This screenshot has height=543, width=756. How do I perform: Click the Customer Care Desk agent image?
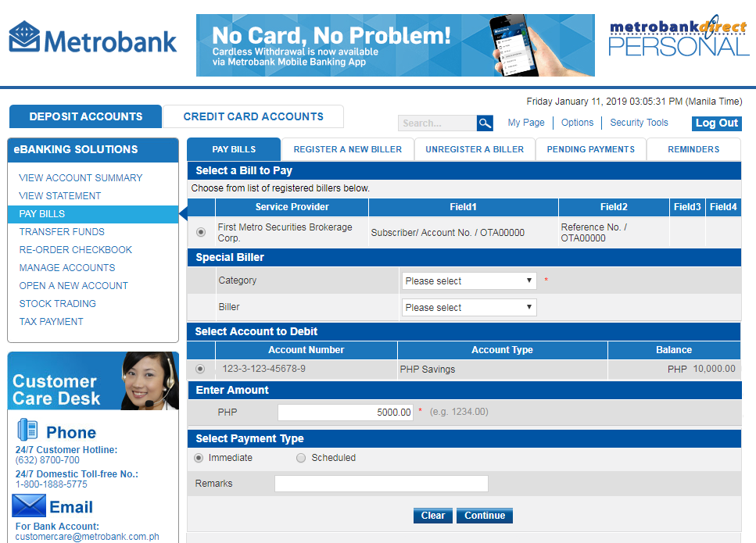149,380
